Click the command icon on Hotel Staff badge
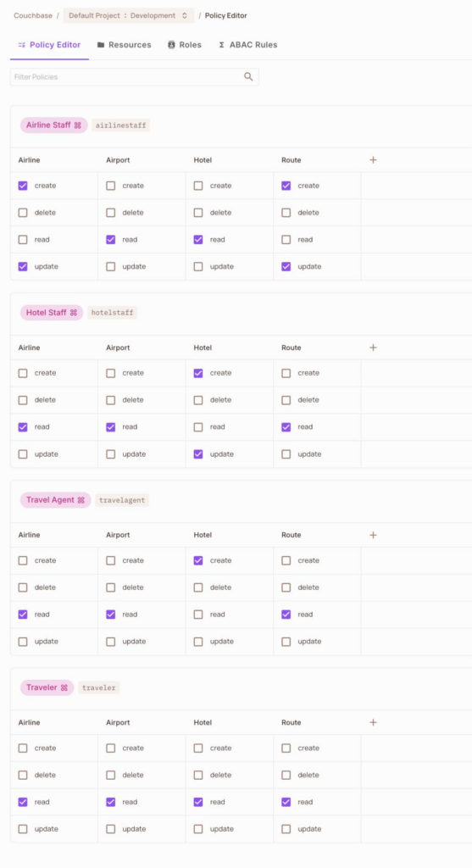The height and width of the screenshot is (868, 472). [x=74, y=313]
